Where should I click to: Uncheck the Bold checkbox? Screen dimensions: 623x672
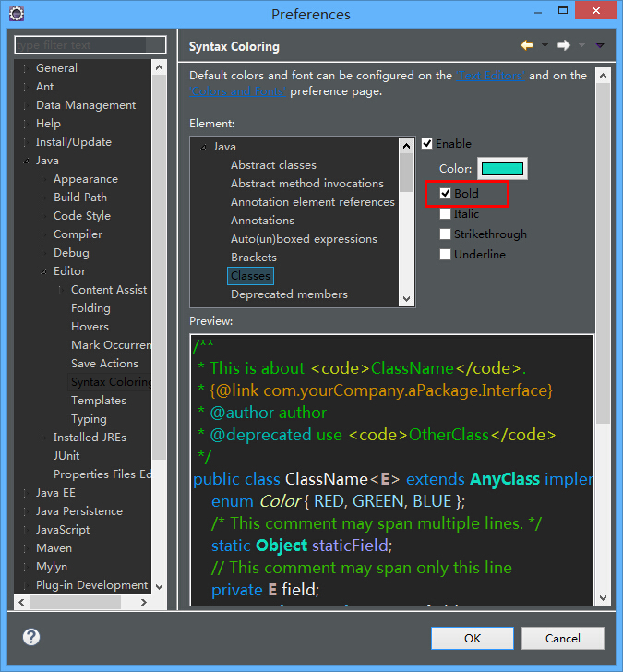(446, 194)
